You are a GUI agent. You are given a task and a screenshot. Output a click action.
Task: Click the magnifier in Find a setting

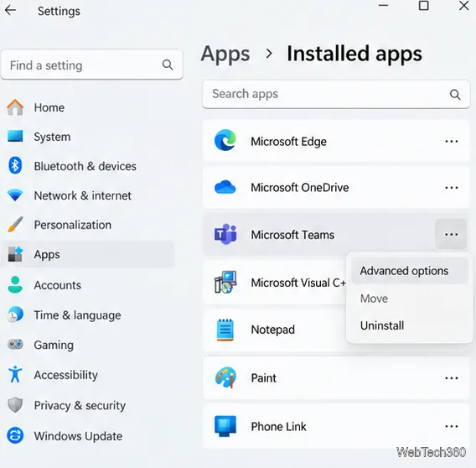point(168,65)
